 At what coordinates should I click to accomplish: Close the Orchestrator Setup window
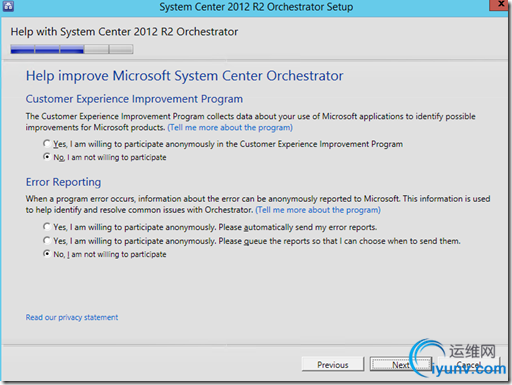[499, 5]
